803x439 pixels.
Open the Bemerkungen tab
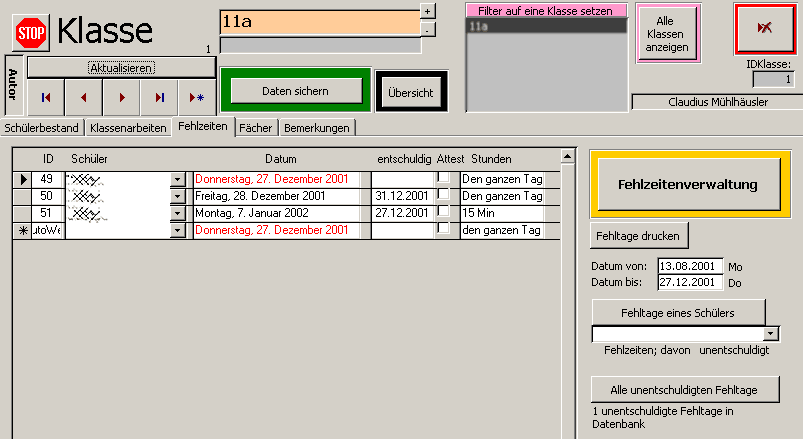coord(316,128)
